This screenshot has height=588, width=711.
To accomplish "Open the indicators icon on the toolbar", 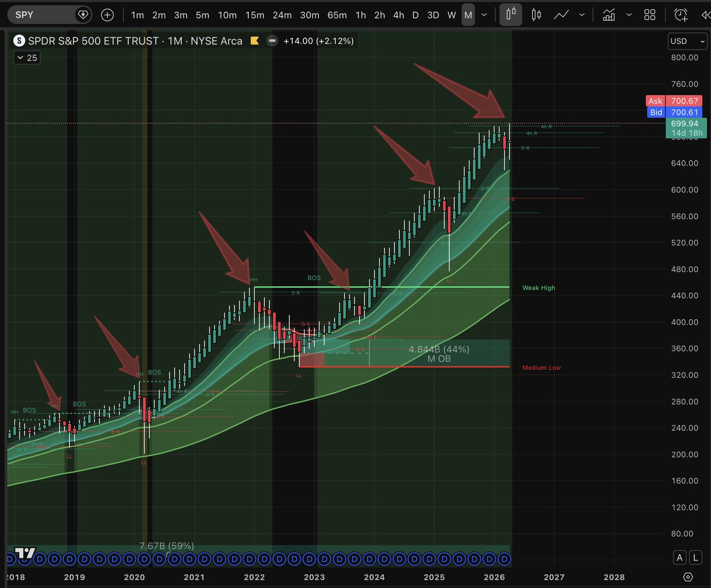I will [x=608, y=14].
